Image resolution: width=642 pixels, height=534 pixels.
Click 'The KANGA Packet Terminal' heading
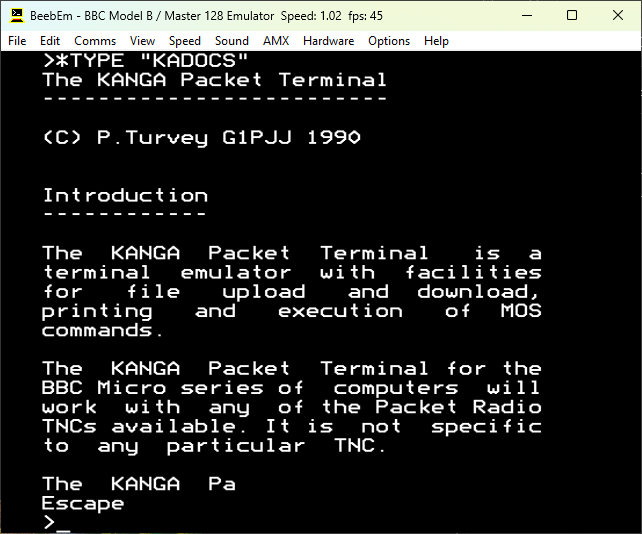coord(215,79)
